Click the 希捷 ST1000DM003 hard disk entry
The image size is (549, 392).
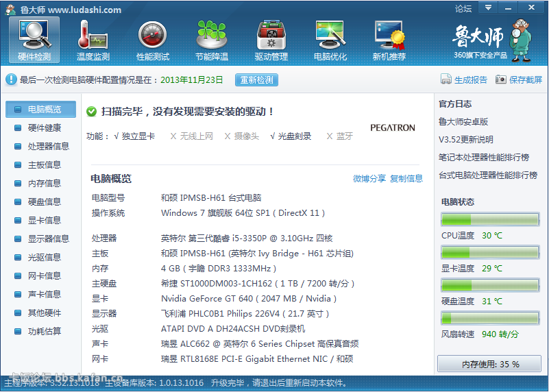[257, 284]
